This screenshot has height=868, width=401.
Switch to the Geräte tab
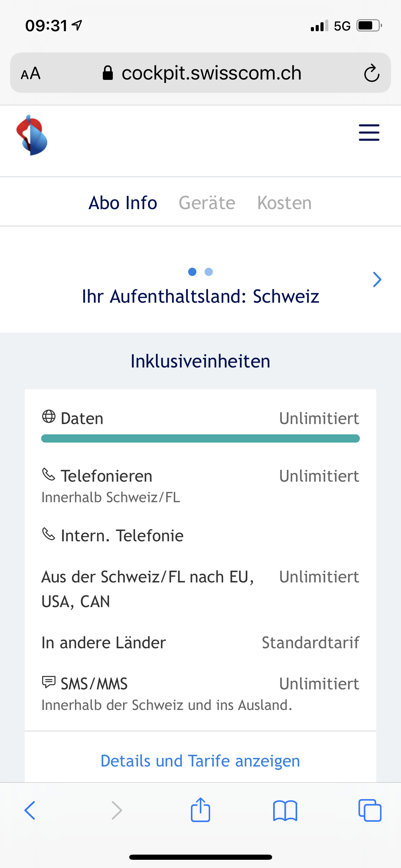click(207, 202)
